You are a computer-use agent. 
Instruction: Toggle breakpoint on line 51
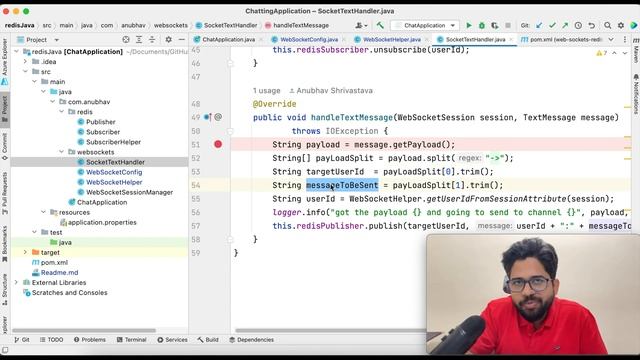click(x=218, y=144)
